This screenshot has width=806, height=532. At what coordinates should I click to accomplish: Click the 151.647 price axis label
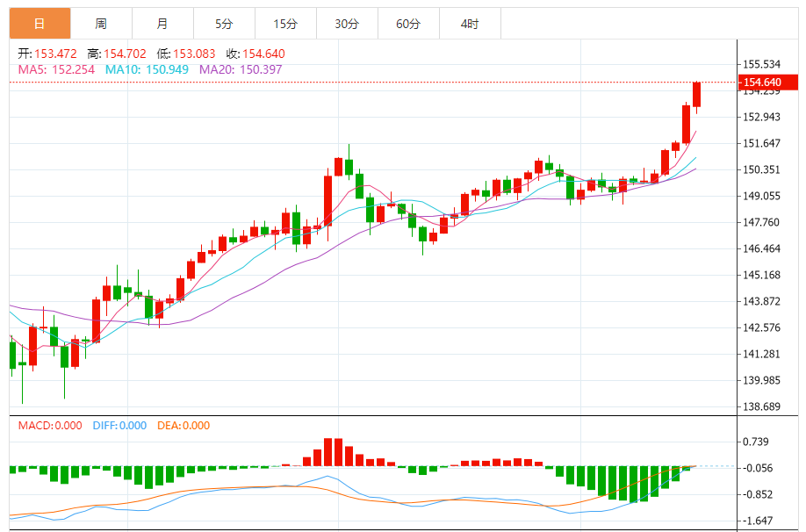point(762,143)
